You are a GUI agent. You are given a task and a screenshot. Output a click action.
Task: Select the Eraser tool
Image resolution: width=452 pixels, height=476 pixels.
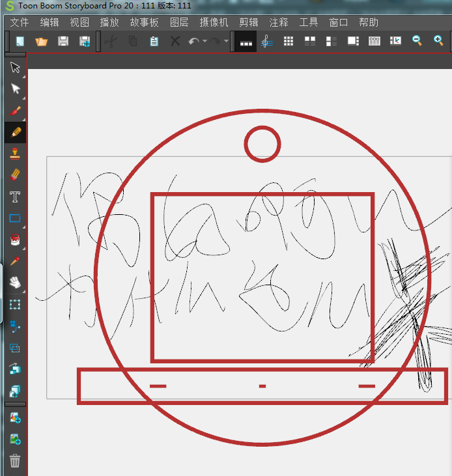[x=15, y=175]
